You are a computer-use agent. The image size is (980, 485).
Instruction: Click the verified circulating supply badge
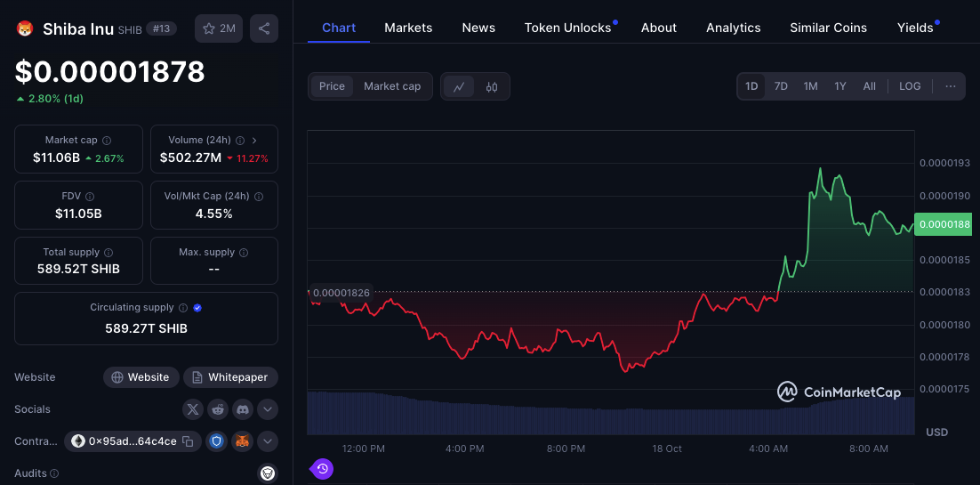point(197,308)
